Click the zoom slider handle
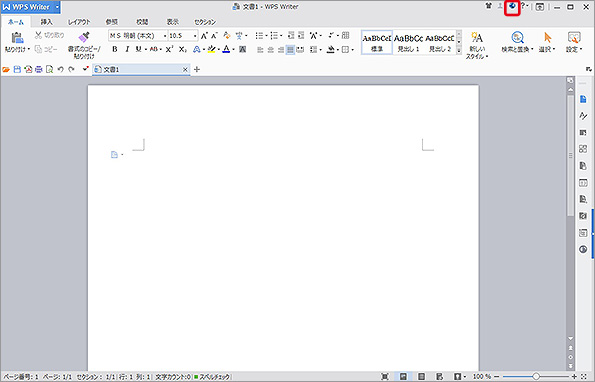This screenshot has width=595, height=382. tap(536, 376)
